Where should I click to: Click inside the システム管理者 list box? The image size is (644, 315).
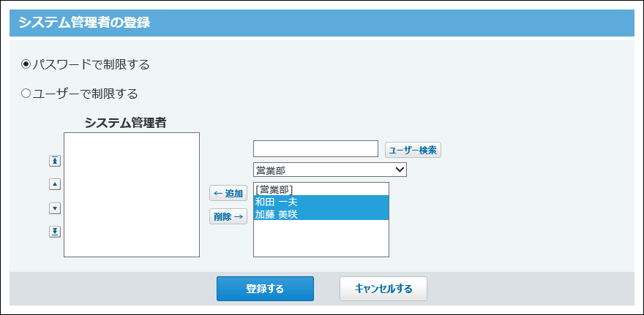132,195
